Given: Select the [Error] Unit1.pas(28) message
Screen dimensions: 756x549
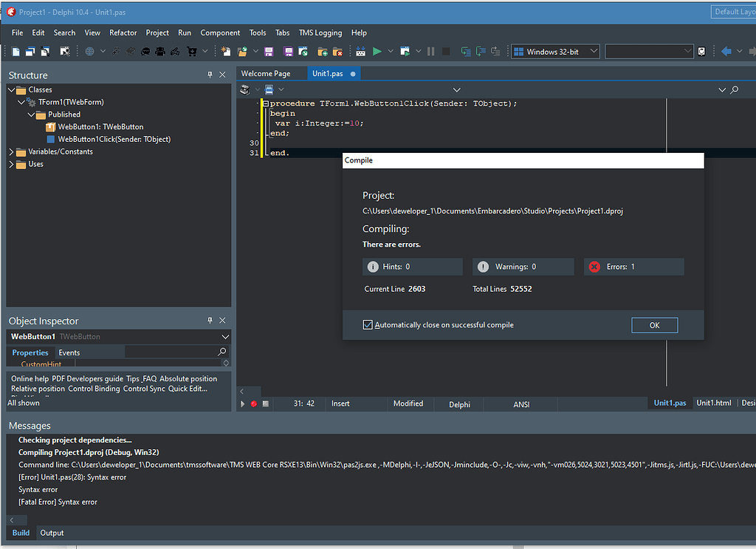Looking at the screenshot, I should coord(72,477).
